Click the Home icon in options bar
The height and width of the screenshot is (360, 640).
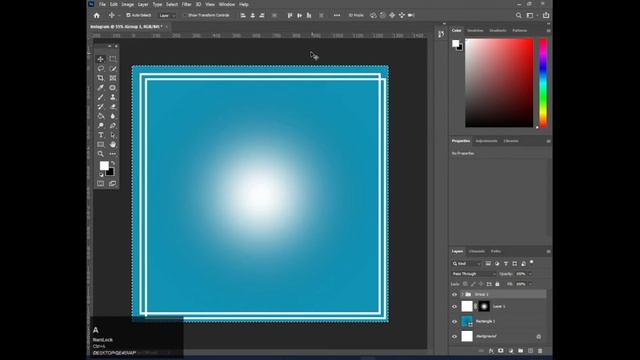coord(97,16)
